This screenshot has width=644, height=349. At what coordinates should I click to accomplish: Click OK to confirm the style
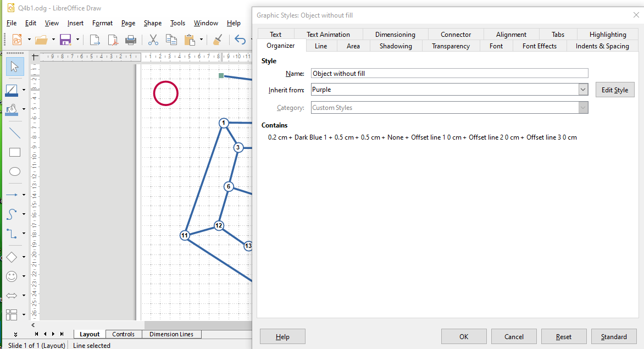point(464,336)
